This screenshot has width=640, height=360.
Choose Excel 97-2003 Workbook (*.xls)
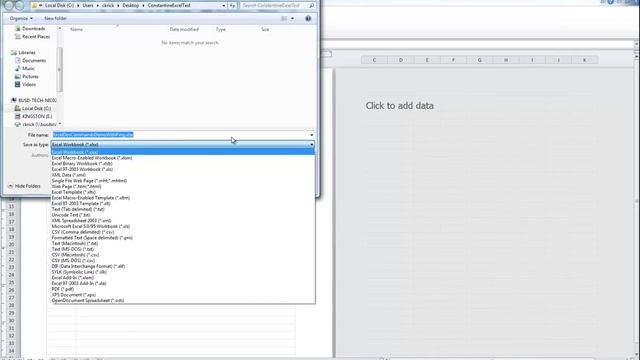click(x=182, y=169)
